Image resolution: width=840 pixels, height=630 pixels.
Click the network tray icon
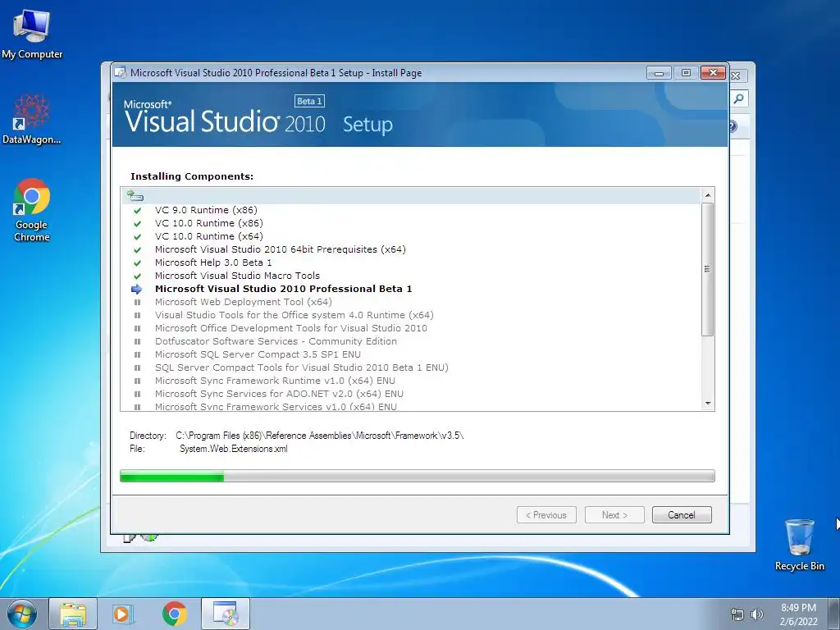737,614
